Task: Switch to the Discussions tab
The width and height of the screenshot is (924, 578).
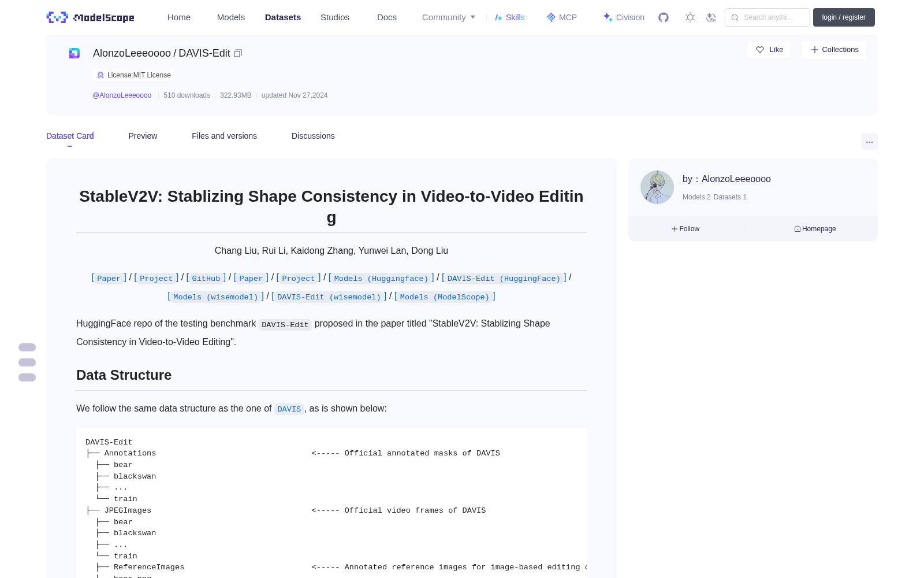Action: pyautogui.click(x=313, y=136)
